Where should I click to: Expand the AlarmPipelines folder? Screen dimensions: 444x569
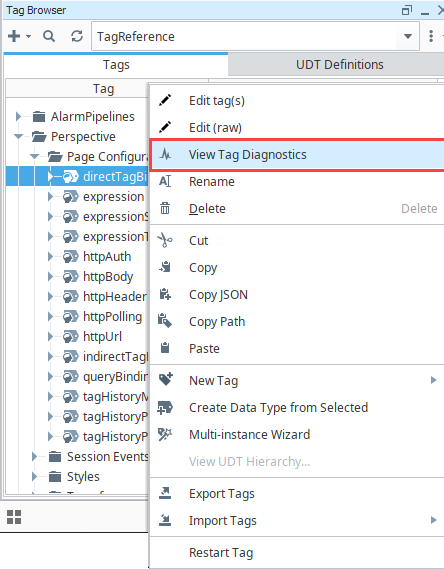[x=18, y=116]
